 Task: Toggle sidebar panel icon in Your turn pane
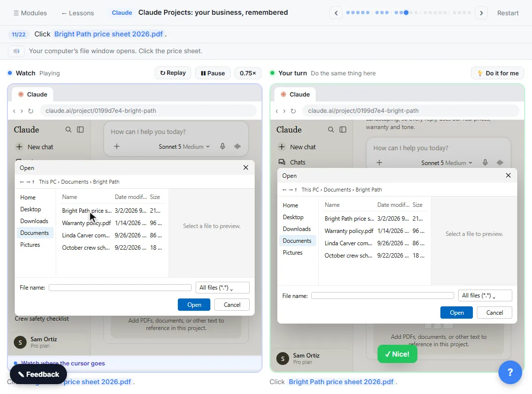(343, 130)
